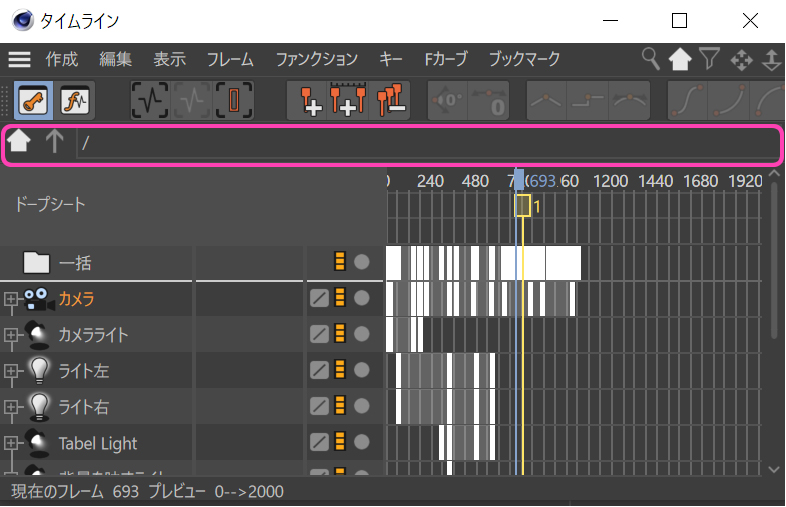The image size is (786, 507).
Task: Open the ブックマーク menu
Action: click(524, 59)
